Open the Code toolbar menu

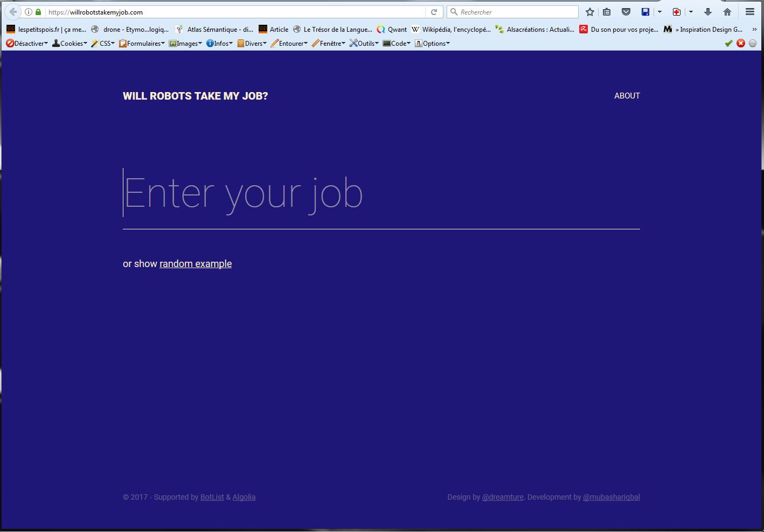click(x=397, y=43)
